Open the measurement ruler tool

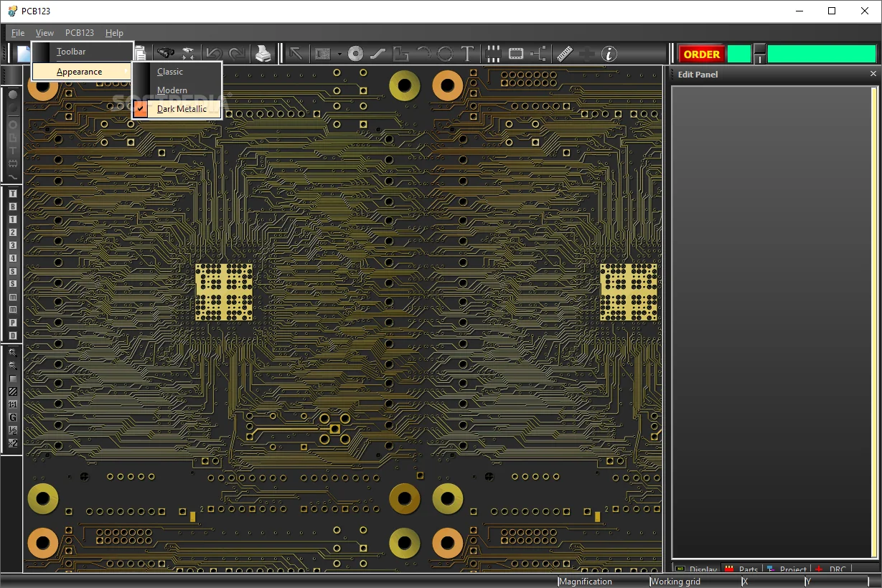(564, 52)
